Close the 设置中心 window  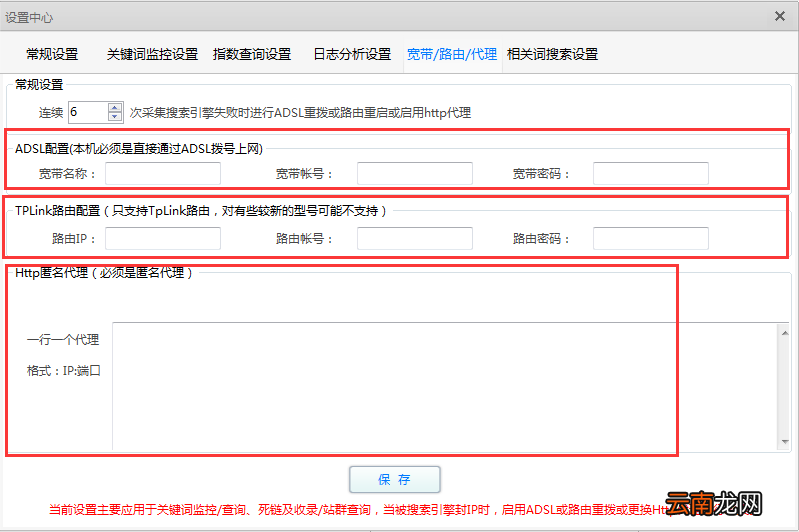coord(780,16)
